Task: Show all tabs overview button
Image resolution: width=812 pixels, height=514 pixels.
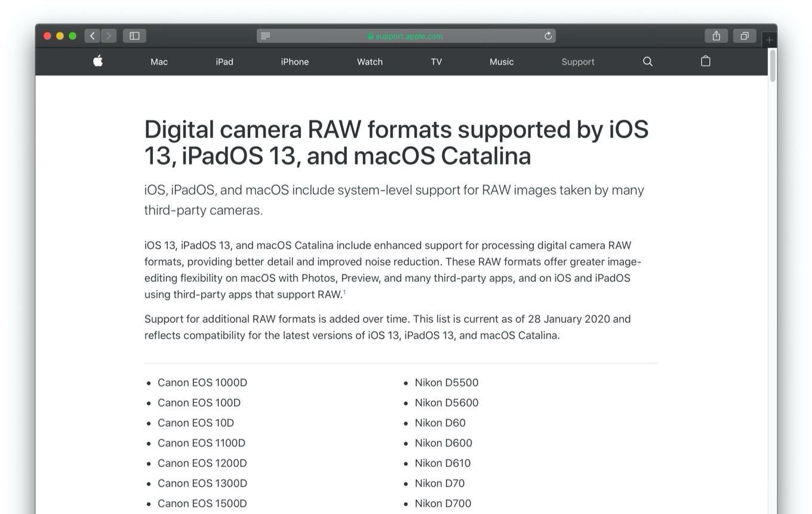Action: 745,36
